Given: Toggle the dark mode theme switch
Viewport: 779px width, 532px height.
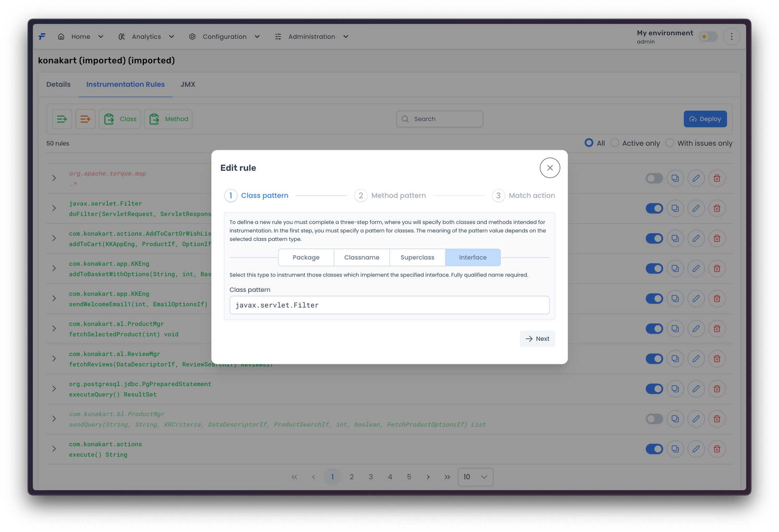Looking at the screenshot, I should pyautogui.click(x=708, y=37).
